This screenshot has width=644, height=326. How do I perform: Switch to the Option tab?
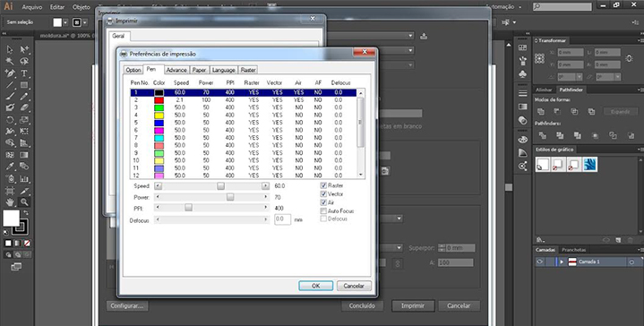click(x=133, y=70)
